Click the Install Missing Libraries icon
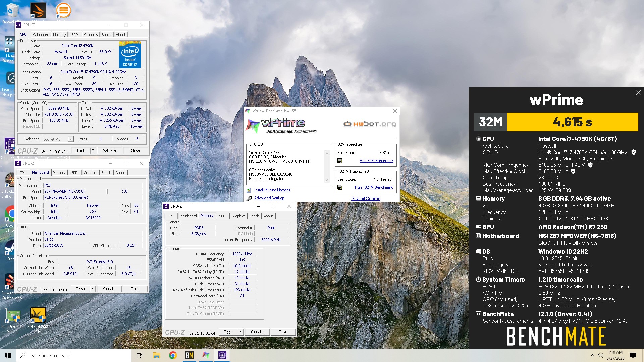644x362 pixels. coord(249,190)
